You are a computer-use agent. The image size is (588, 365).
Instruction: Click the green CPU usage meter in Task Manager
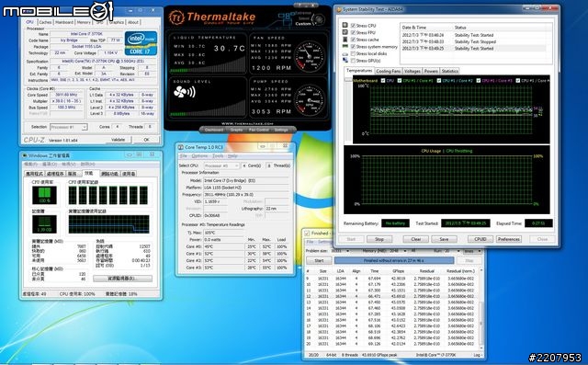point(44,196)
